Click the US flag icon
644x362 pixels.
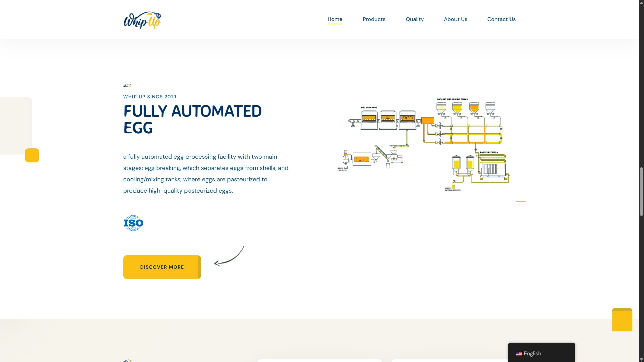tap(519, 354)
